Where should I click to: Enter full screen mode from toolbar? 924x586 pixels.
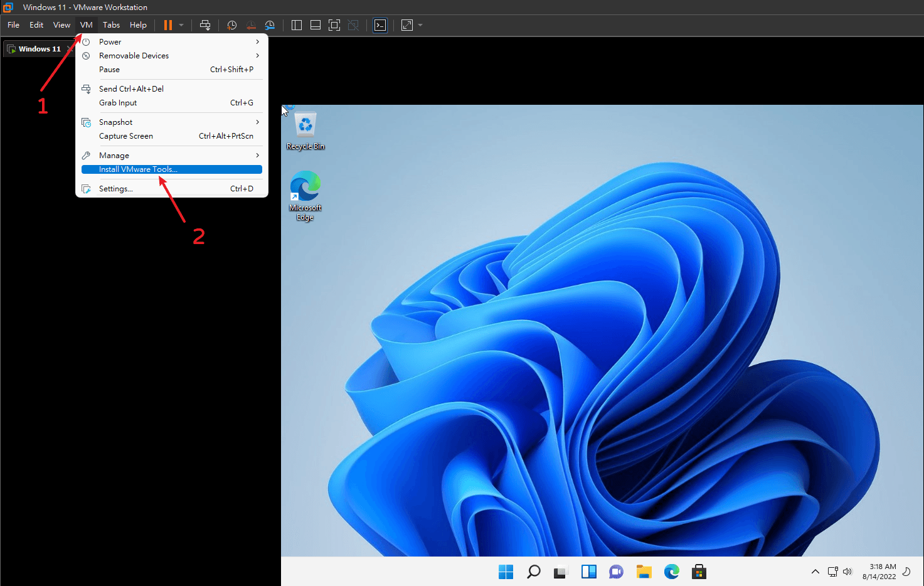[x=334, y=25]
